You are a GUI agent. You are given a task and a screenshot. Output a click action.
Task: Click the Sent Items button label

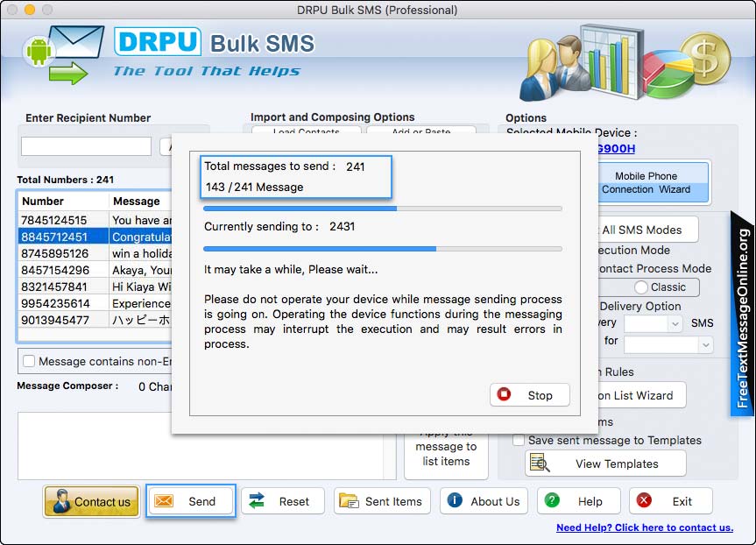393,501
